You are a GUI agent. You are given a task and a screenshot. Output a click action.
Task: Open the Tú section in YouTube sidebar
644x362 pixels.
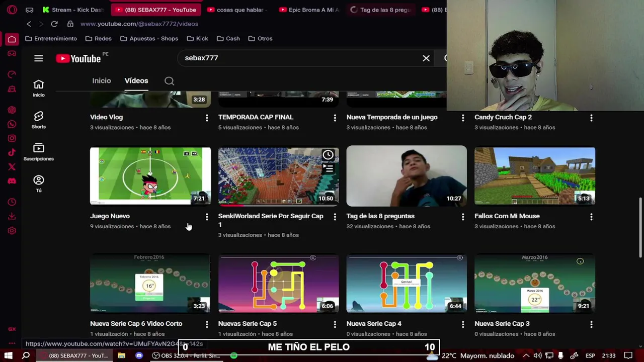pyautogui.click(x=39, y=184)
